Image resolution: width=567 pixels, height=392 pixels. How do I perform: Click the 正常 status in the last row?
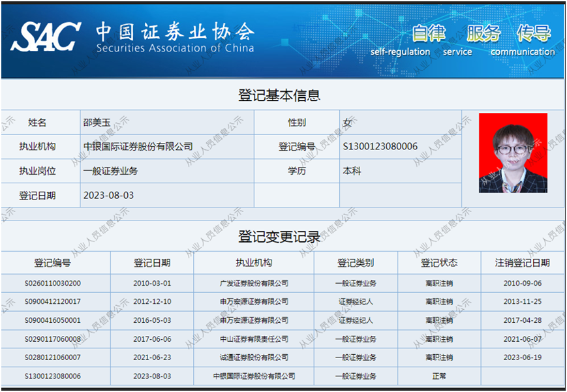point(439,376)
